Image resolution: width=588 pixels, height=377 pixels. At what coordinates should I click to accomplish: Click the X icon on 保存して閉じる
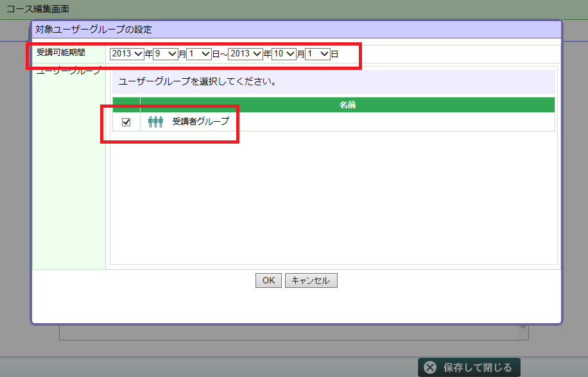pyautogui.click(x=430, y=367)
